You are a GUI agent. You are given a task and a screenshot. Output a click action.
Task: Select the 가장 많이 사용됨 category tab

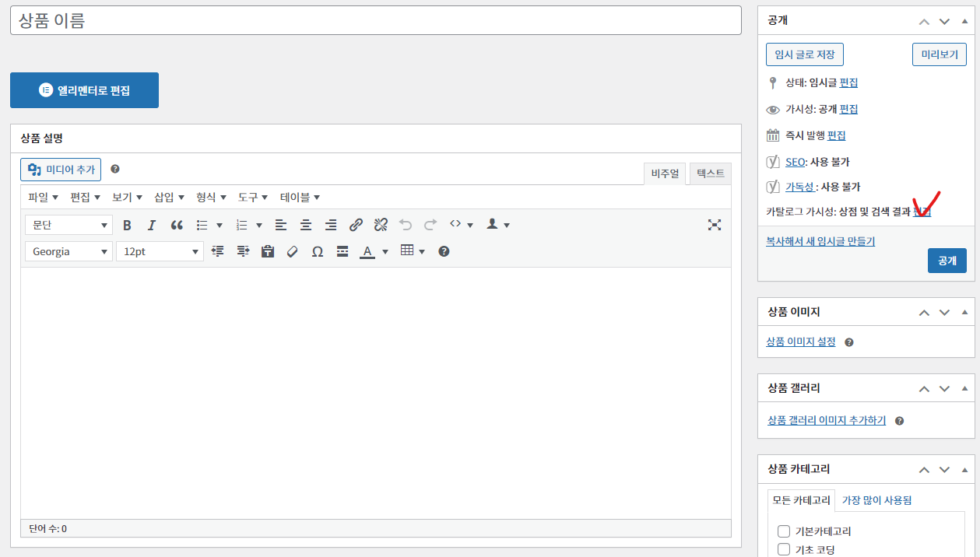pyautogui.click(x=876, y=501)
